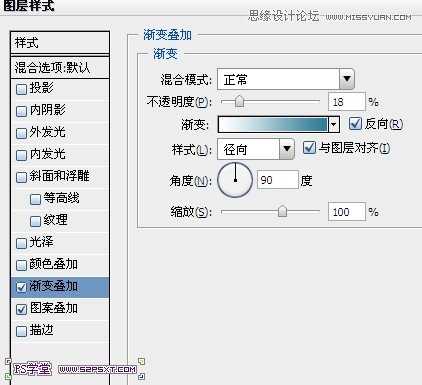The width and height of the screenshot is (422, 385).
Task: Select the 斜面和浮雕 list row label
Action: pyautogui.click(x=59, y=176)
